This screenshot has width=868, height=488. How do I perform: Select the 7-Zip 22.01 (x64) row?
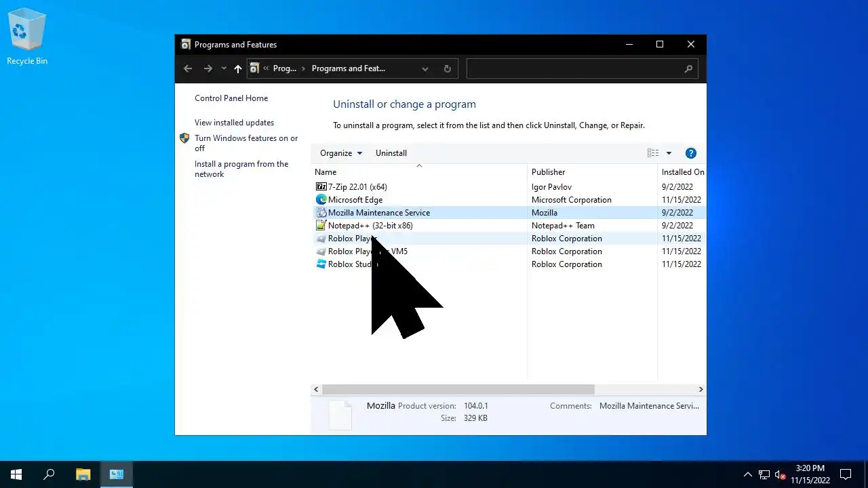(509, 186)
